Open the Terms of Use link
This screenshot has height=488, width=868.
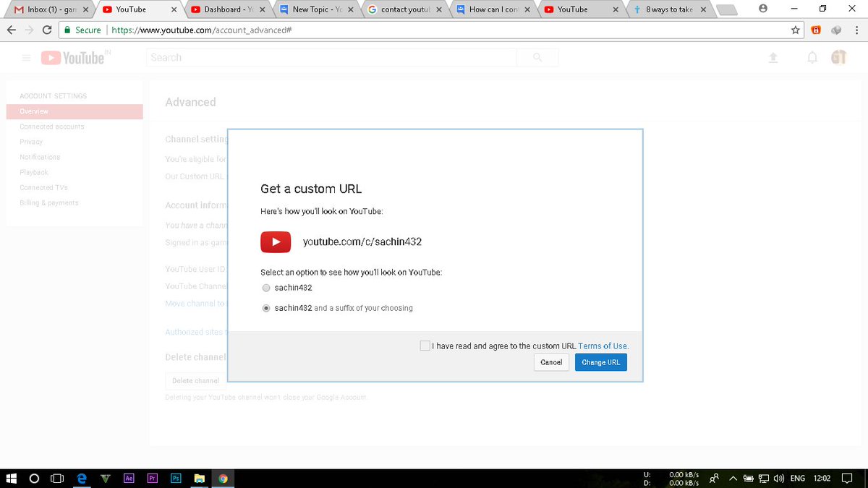pyautogui.click(x=603, y=346)
